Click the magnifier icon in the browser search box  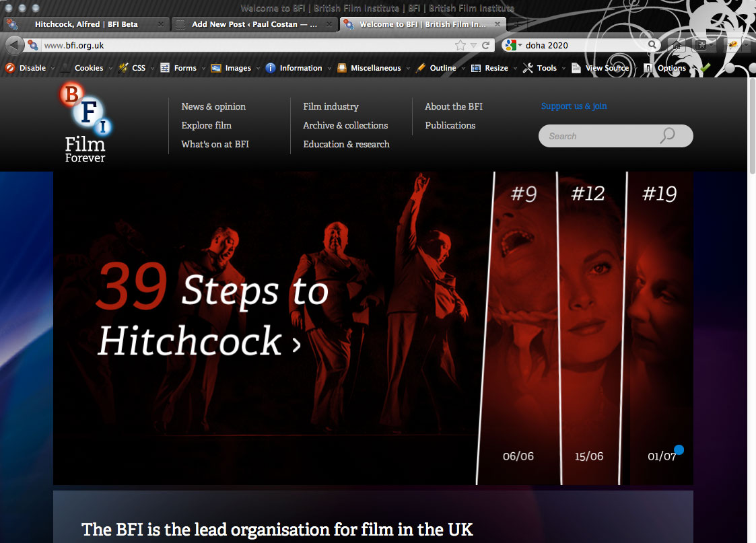(x=652, y=44)
